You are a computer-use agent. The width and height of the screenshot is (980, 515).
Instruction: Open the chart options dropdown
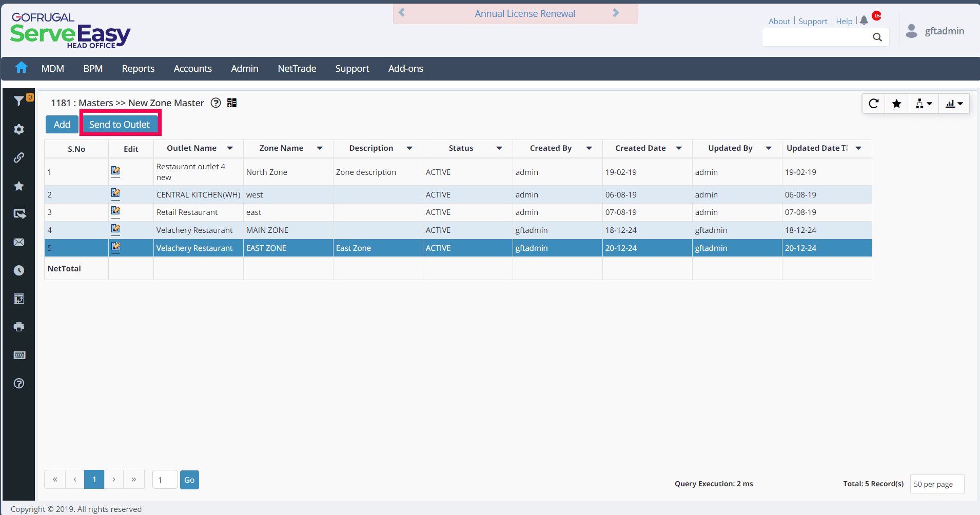pyautogui.click(x=954, y=104)
